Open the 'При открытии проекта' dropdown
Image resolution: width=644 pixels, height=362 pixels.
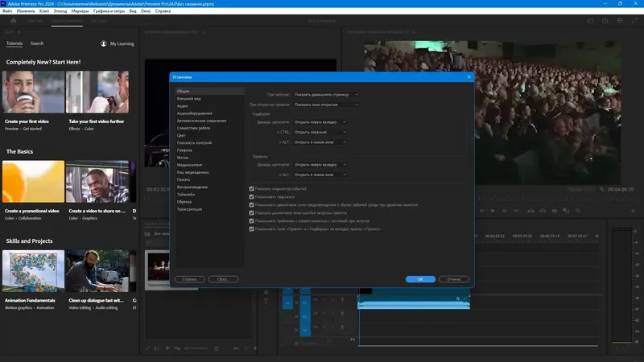click(x=326, y=105)
